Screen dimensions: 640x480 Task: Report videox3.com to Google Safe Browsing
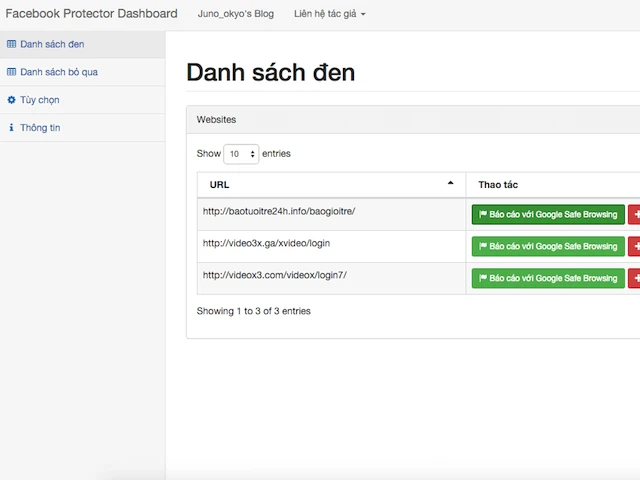click(548, 278)
